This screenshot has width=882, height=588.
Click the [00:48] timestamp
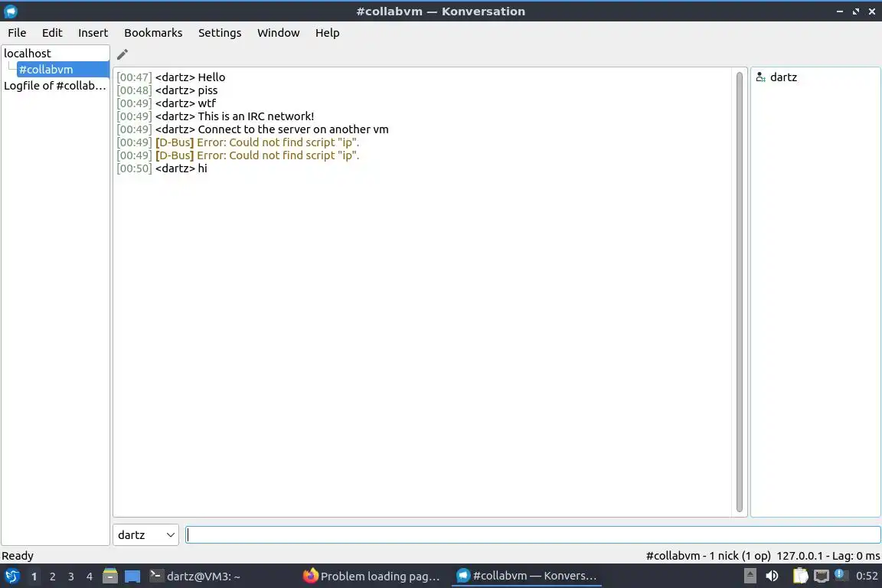134,90
